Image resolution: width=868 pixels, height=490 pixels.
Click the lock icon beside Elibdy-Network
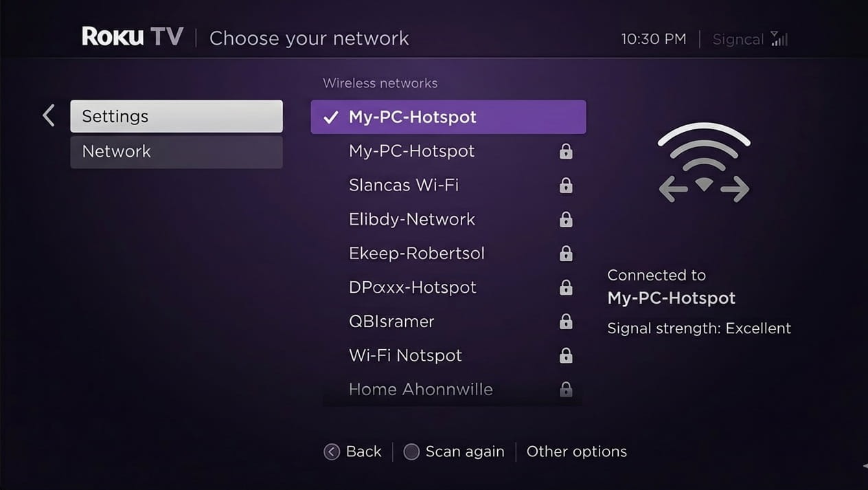pyautogui.click(x=566, y=219)
